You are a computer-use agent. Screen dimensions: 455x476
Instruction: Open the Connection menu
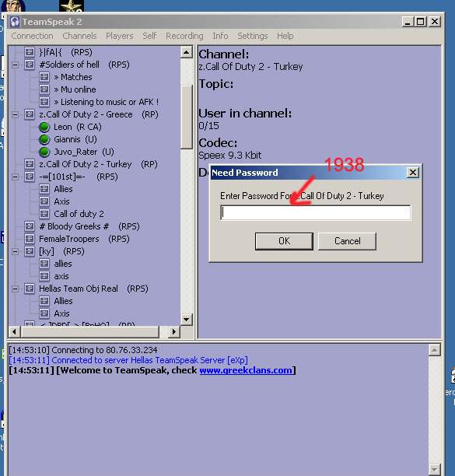[x=32, y=36]
